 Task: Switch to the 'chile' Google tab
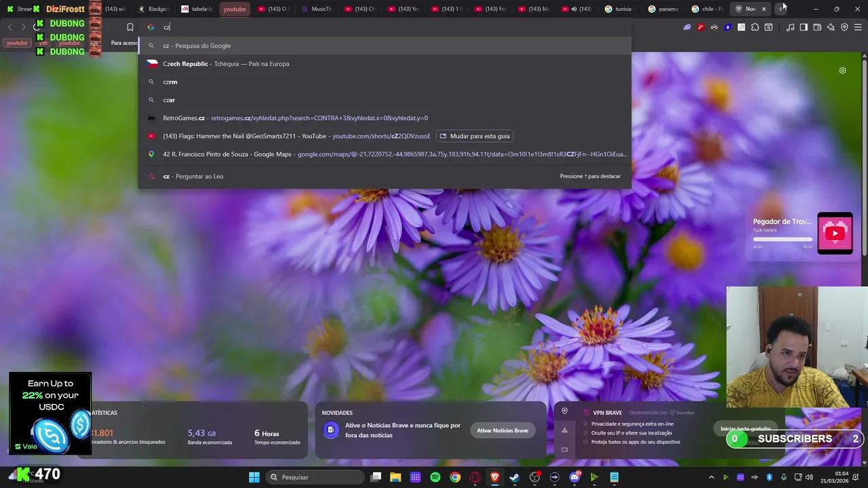(x=707, y=9)
